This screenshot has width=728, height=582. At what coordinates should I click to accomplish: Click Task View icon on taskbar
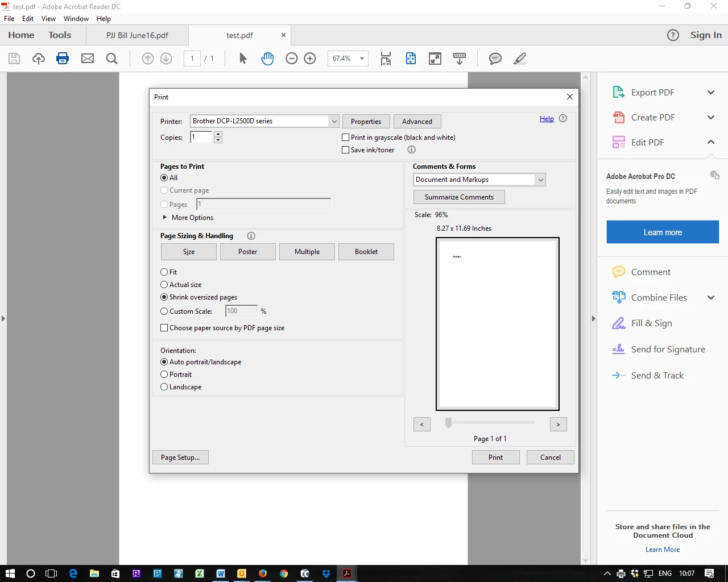(x=51, y=573)
